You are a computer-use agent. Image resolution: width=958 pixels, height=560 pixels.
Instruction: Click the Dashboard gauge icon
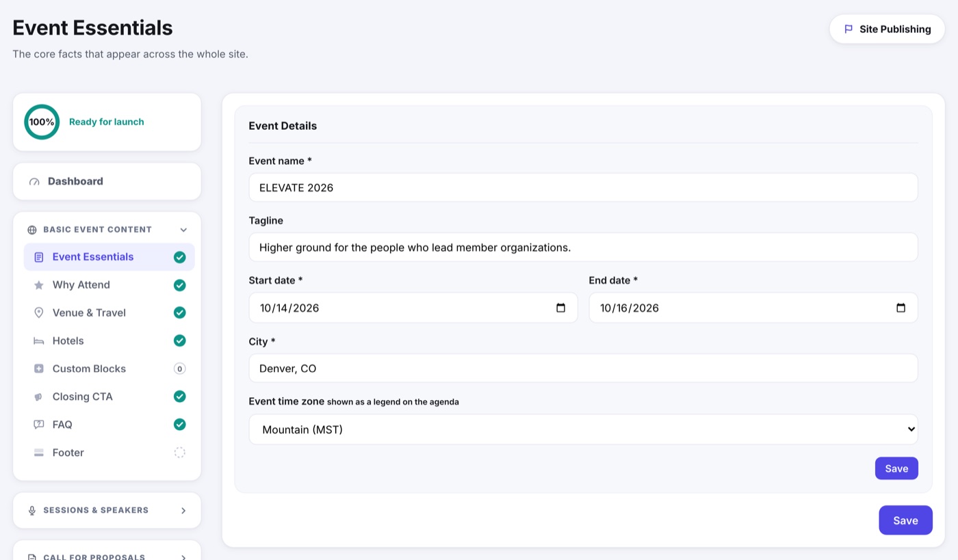click(x=34, y=182)
